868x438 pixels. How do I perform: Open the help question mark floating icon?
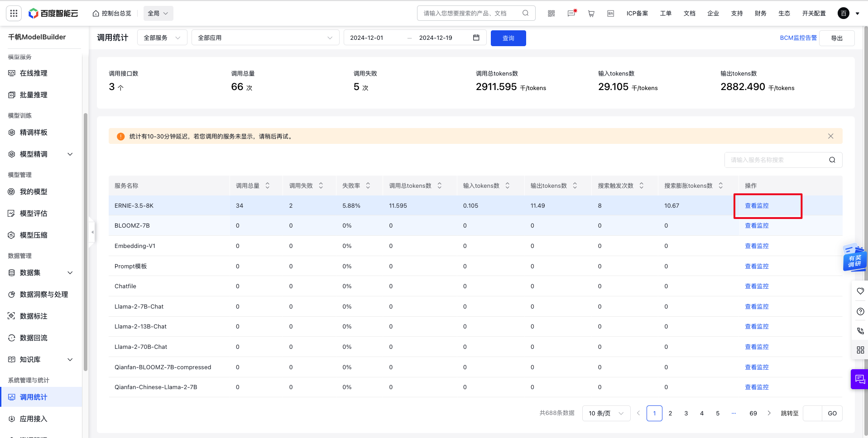click(860, 311)
